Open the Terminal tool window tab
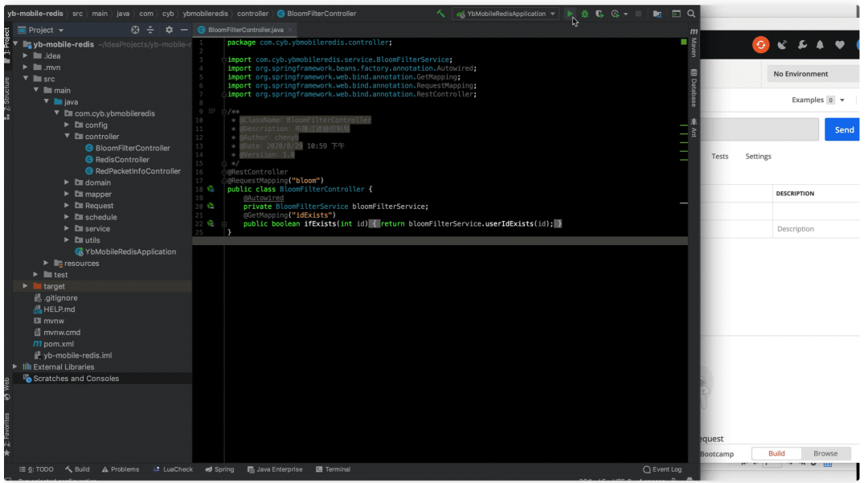 pyautogui.click(x=333, y=469)
